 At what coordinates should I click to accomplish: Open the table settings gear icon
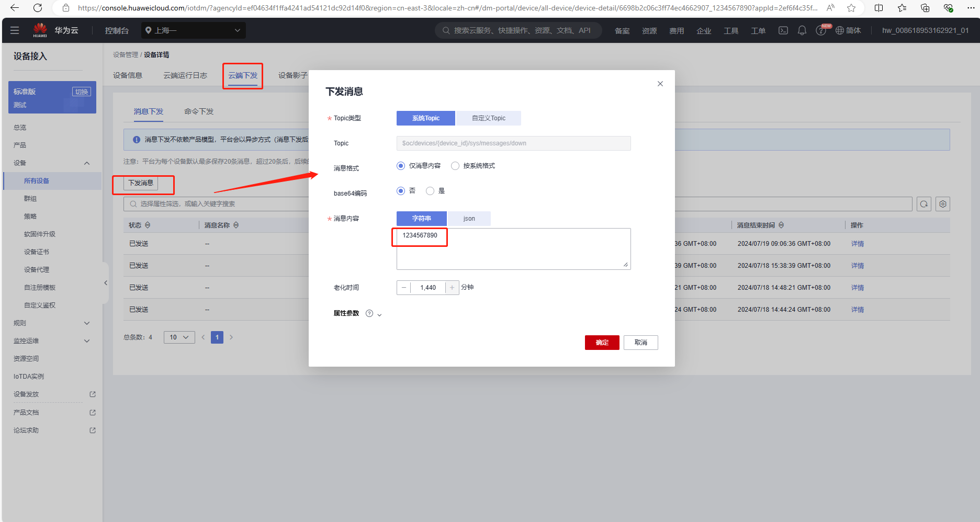(943, 204)
